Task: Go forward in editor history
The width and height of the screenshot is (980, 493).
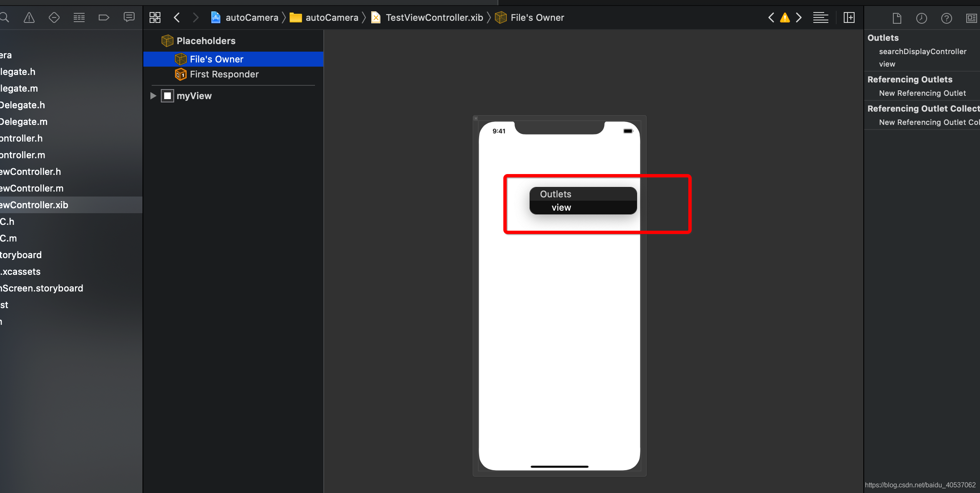Action: click(195, 17)
